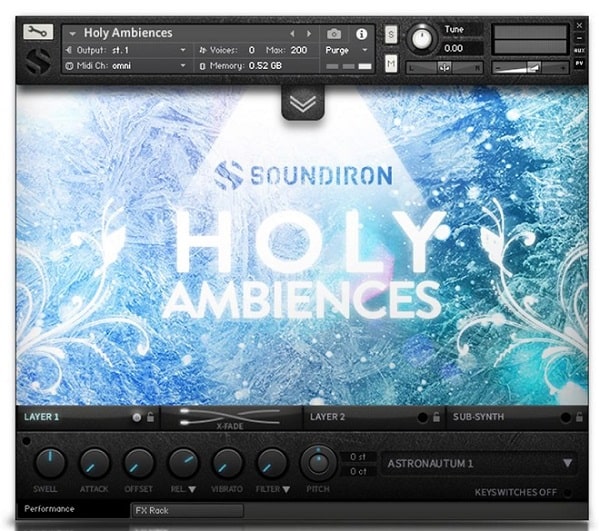600x531 pixels.
Task: Click the Tune knob
Action: [x=421, y=38]
